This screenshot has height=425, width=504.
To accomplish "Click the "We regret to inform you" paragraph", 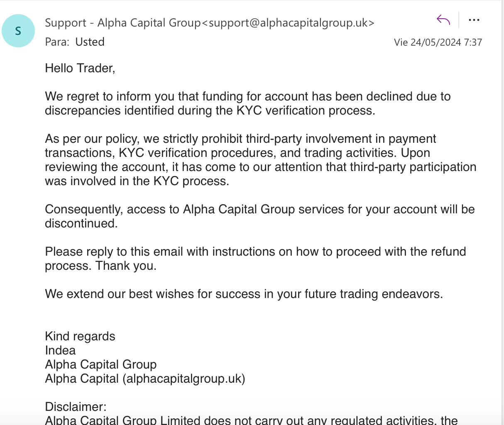I will click(x=247, y=103).
